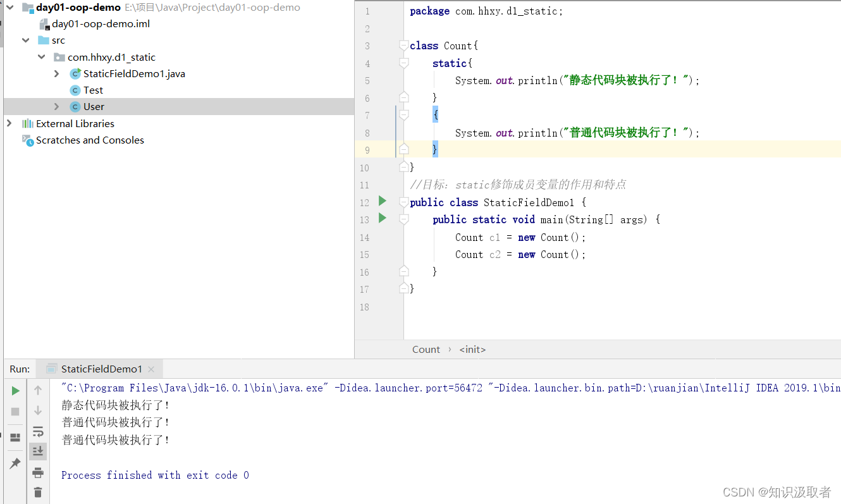Screen dimensions: 841x504
Task: Expand the User class node
Action: [57, 106]
